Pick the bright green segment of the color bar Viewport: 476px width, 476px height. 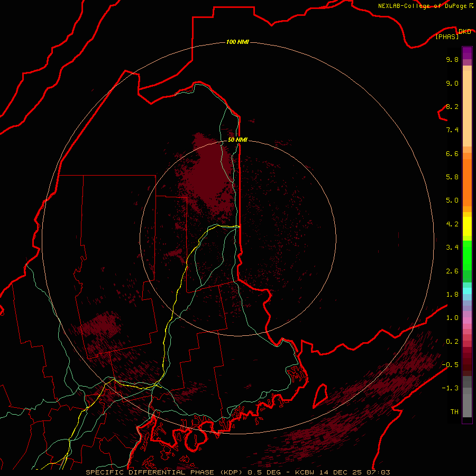click(467, 255)
